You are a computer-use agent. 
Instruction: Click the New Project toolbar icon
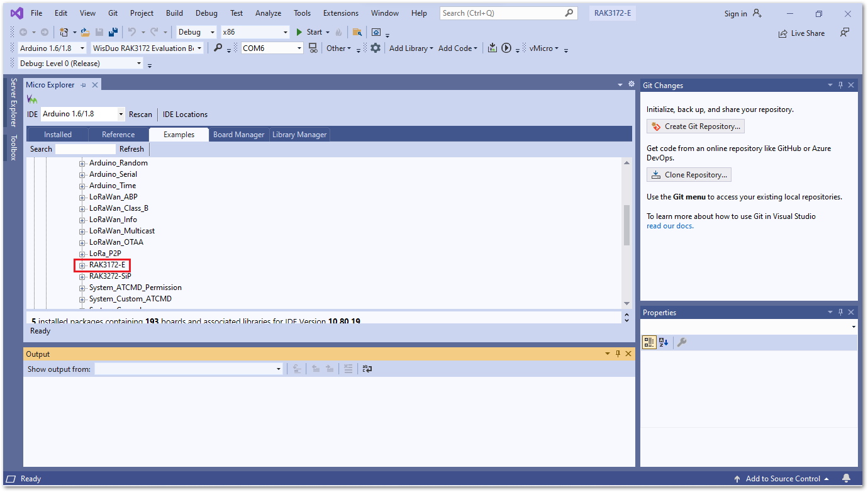coord(64,32)
